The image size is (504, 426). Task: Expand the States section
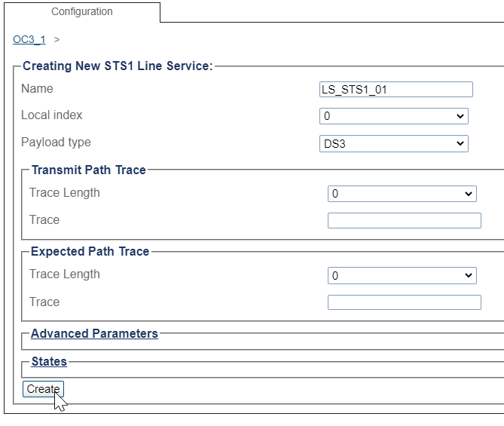pos(49,362)
